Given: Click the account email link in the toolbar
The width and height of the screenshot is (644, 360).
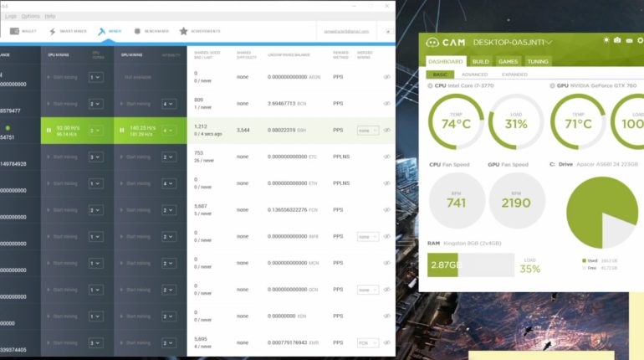Looking at the screenshot, I should tap(346, 31).
